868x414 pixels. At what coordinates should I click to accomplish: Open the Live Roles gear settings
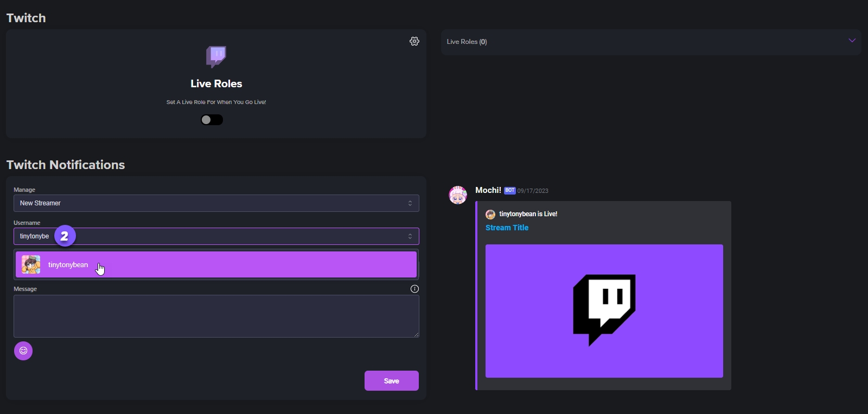414,41
